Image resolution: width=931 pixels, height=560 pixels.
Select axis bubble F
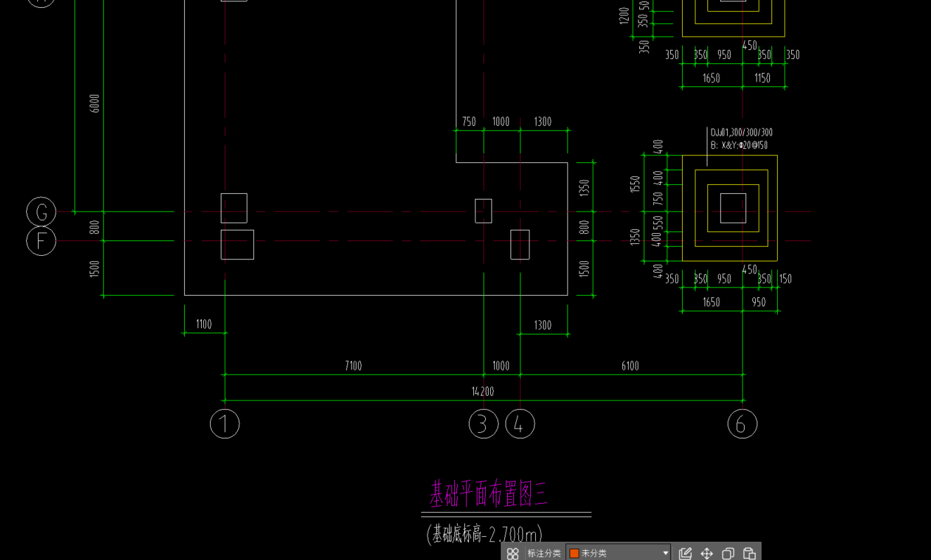(x=41, y=241)
